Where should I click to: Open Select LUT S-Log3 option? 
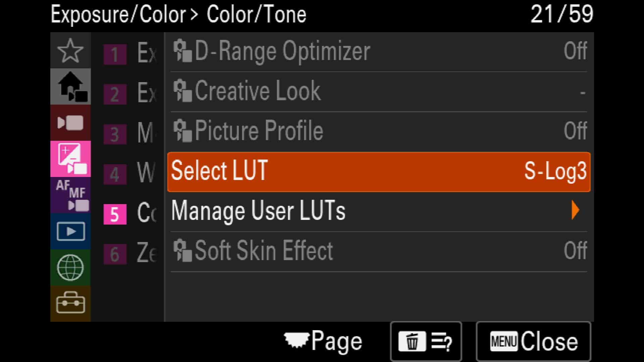point(379,172)
